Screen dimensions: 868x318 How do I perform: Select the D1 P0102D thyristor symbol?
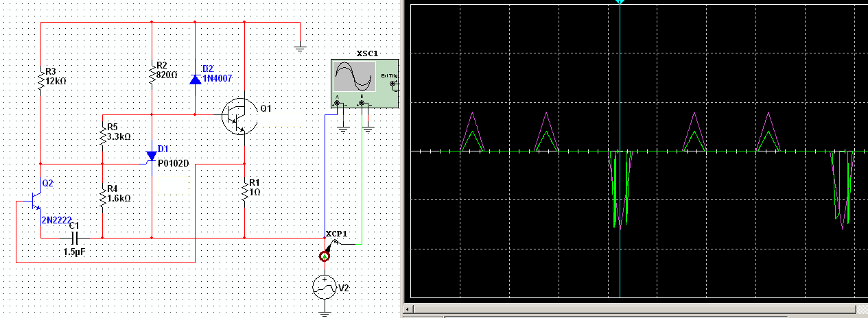tap(152, 157)
